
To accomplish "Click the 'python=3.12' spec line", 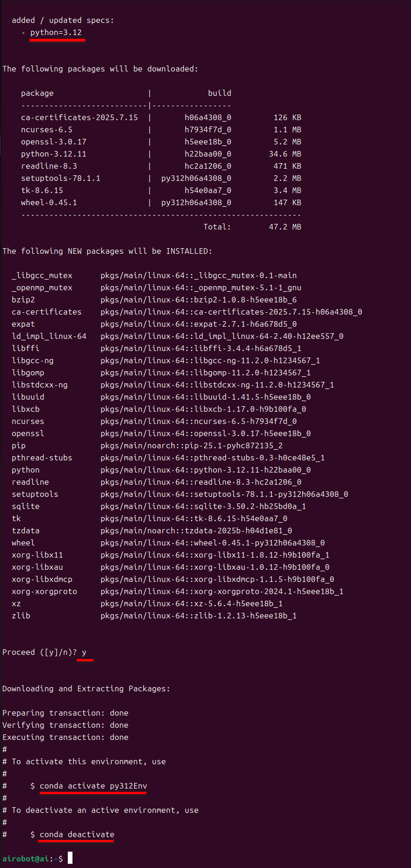I will [x=56, y=32].
